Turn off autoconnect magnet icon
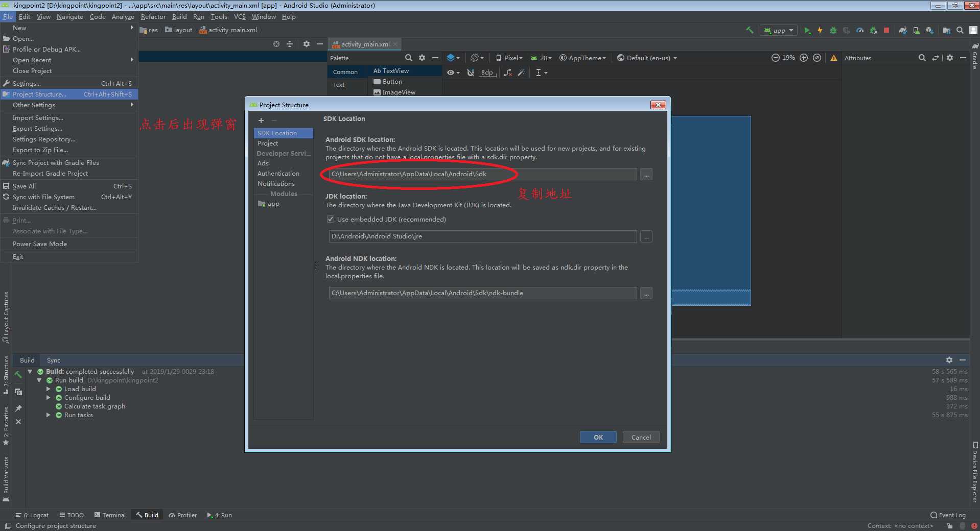This screenshot has height=531, width=980. [x=471, y=73]
